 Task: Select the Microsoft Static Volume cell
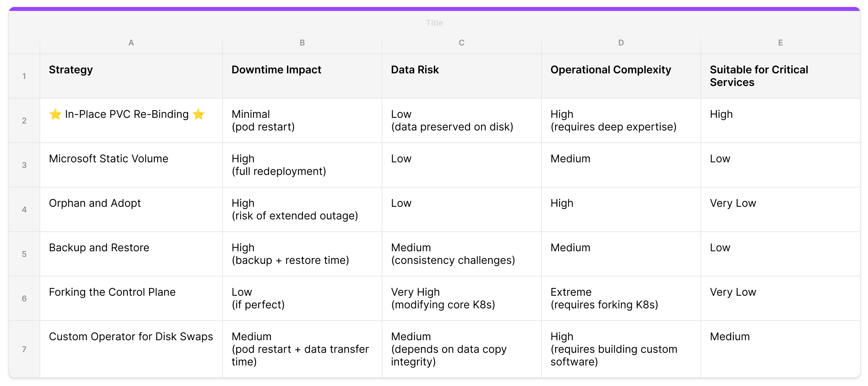click(131, 165)
